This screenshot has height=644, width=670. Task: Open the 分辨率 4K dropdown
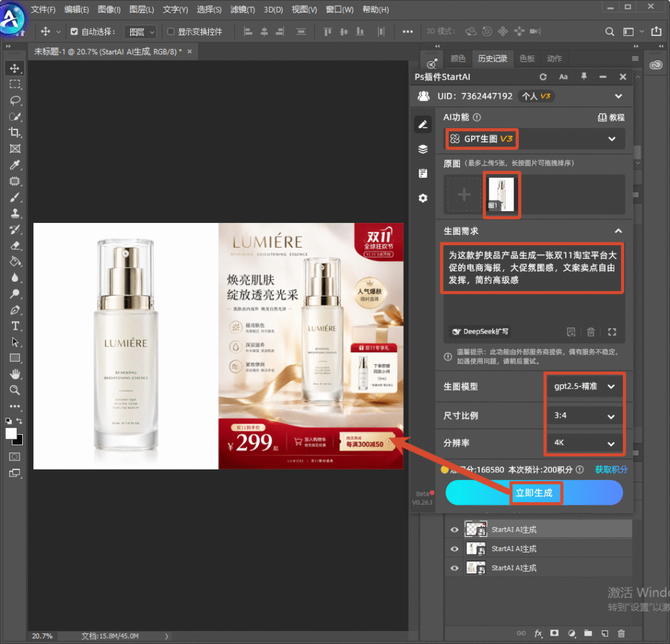(x=584, y=443)
